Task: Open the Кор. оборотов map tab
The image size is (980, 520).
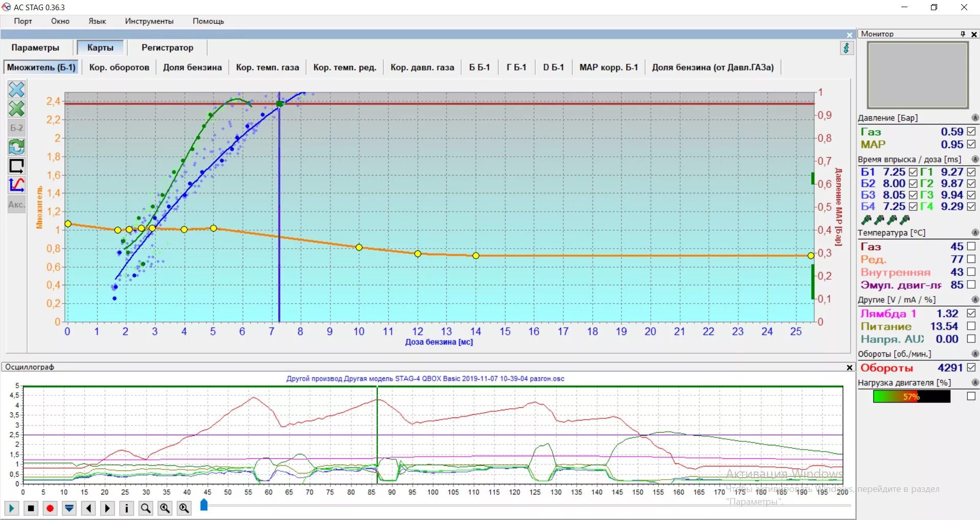Action: click(119, 67)
